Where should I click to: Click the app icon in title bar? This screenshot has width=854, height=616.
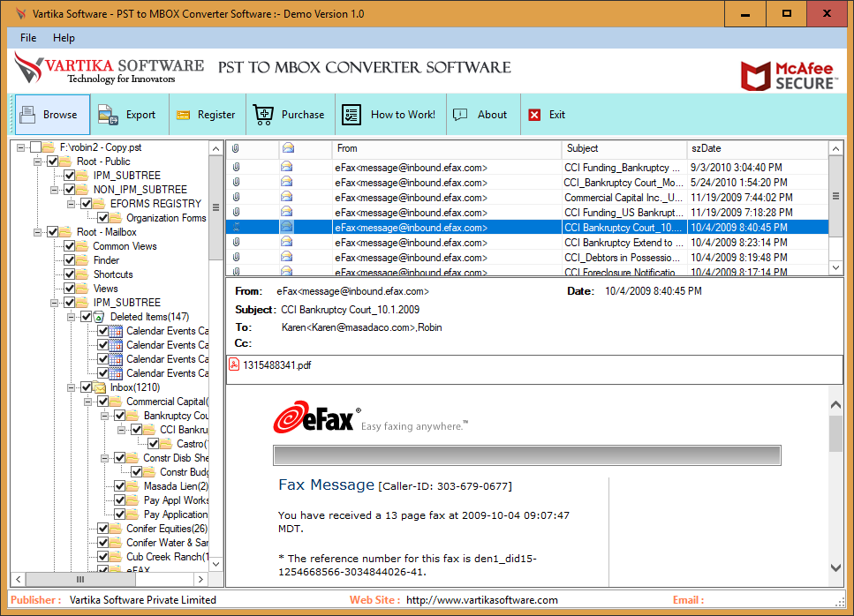click(x=20, y=13)
